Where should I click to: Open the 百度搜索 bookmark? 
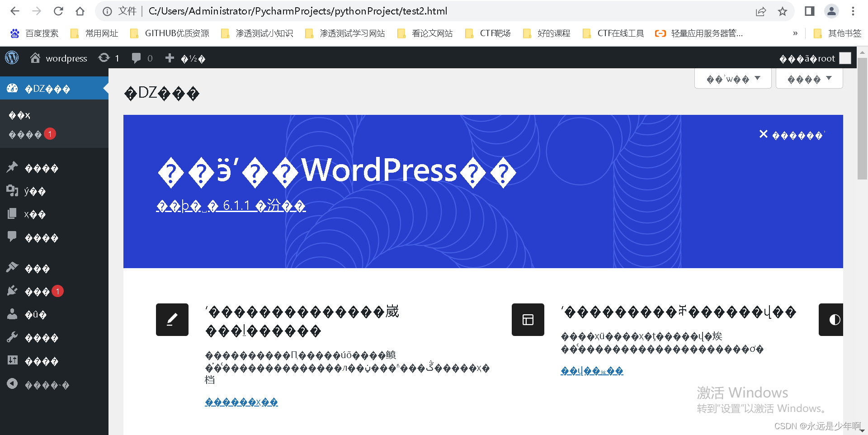pyautogui.click(x=34, y=33)
